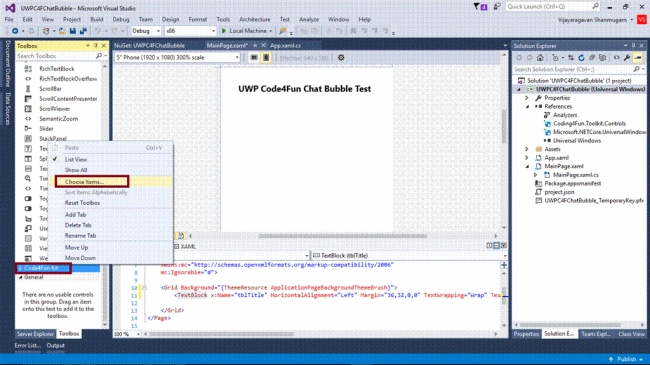This screenshot has width=650, height=365.
Task: Click the Toolbox search magnifier icon
Action: pos(99,56)
